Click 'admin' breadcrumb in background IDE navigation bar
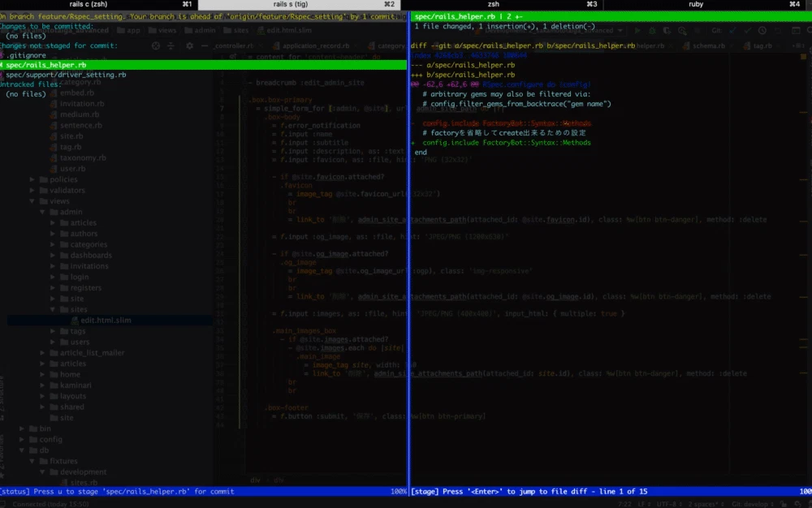Screen dimensions: 812x508 [x=200, y=31]
